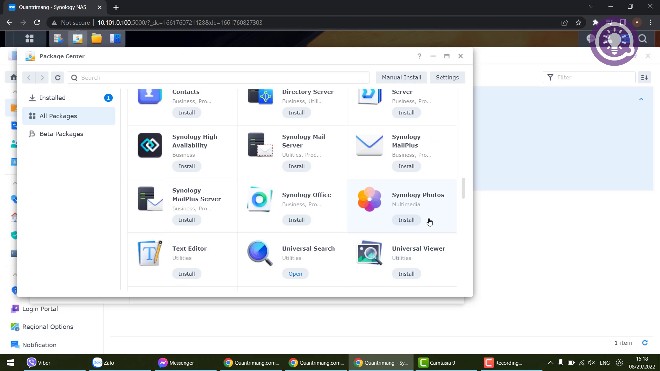The height and width of the screenshot is (371, 660).
Task: Open the Control Panel icon in DSM taskbar
Action: click(115, 39)
